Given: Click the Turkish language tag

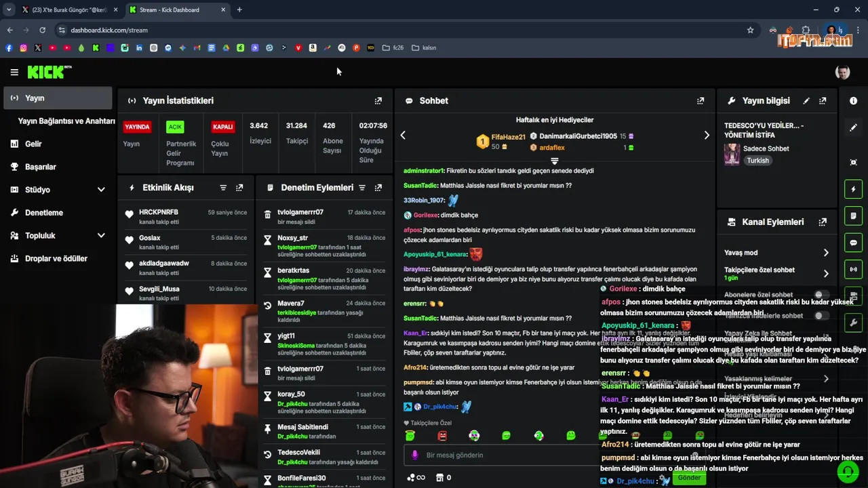Looking at the screenshot, I should click(x=758, y=161).
